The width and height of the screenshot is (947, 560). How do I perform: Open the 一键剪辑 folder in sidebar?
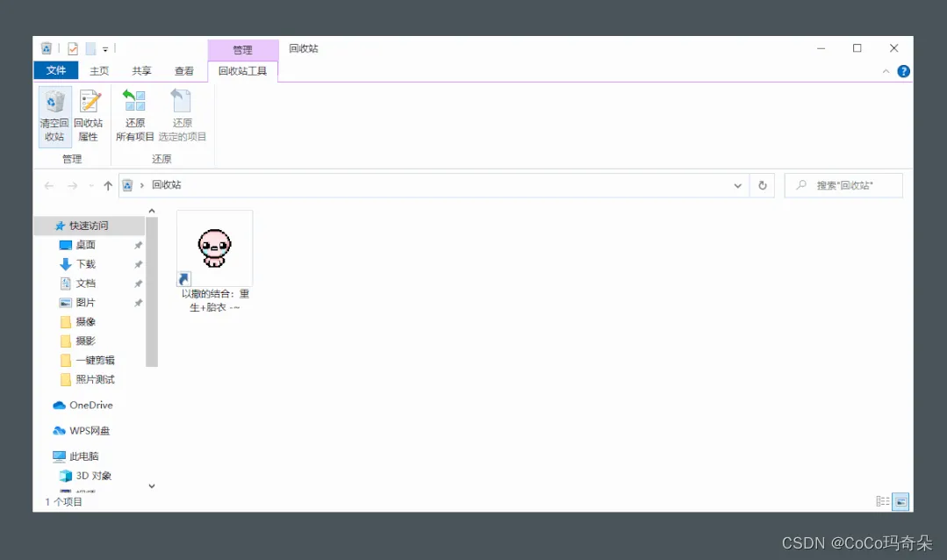click(95, 361)
